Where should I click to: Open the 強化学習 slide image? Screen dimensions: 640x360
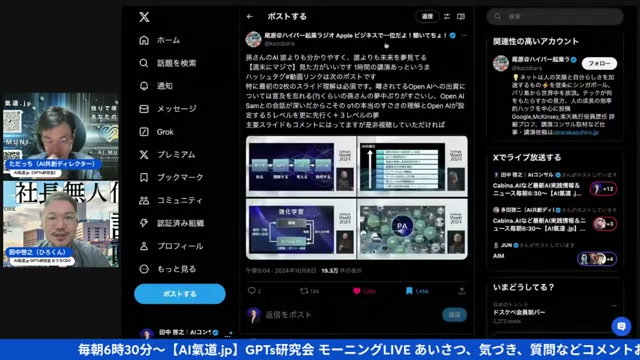pyautogui.click(x=301, y=229)
